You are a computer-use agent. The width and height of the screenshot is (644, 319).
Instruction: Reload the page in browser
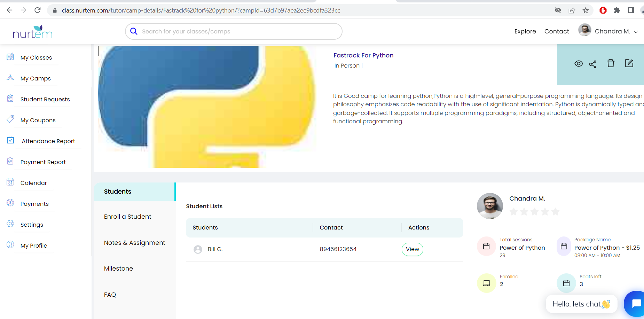[x=38, y=10]
